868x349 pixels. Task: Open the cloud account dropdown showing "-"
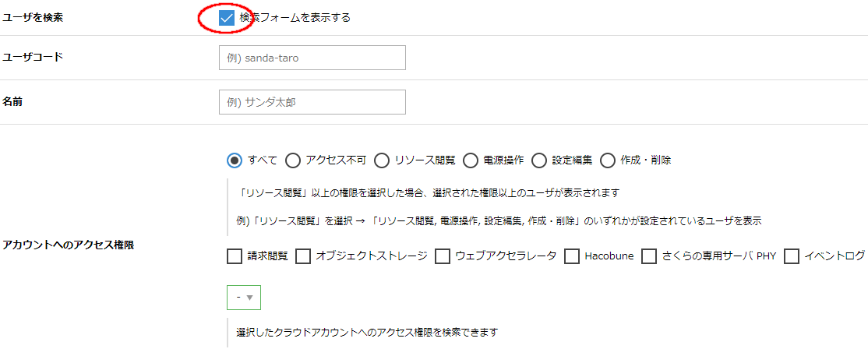[244, 298]
